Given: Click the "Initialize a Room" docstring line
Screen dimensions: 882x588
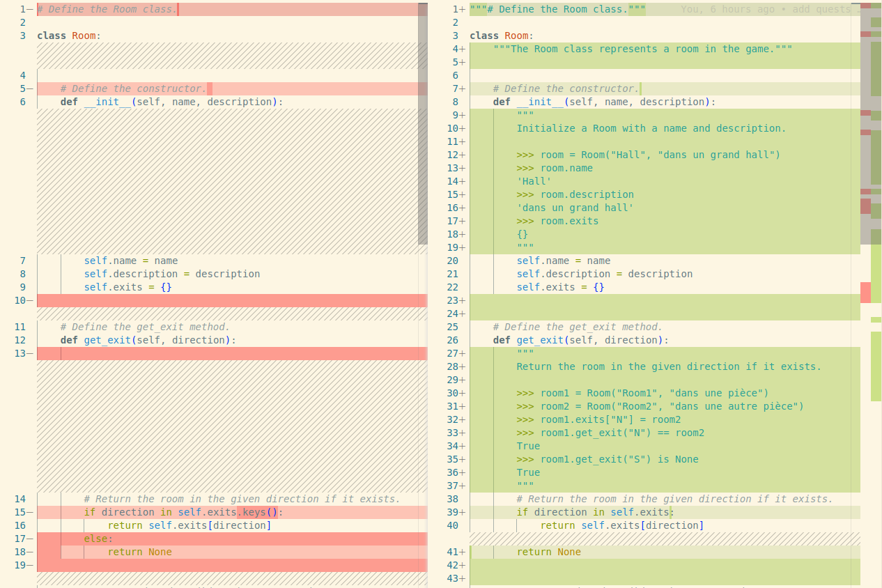Looking at the screenshot, I should tap(651, 128).
